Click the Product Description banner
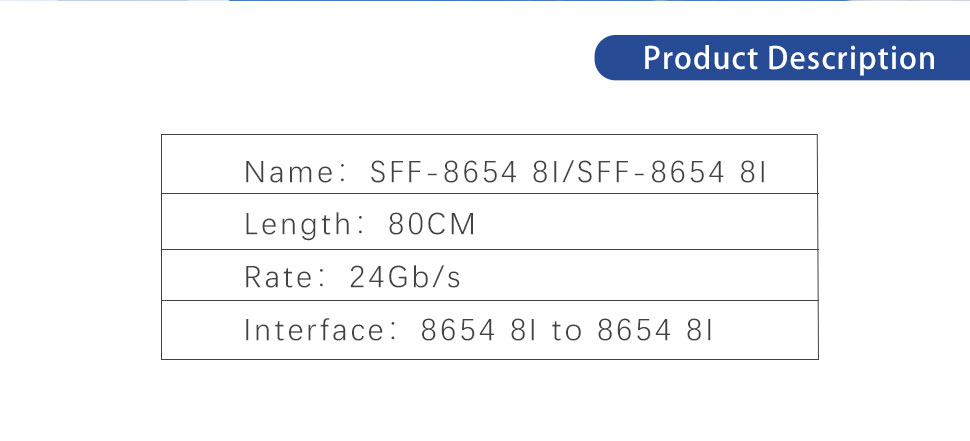The image size is (970, 441). 784,58
